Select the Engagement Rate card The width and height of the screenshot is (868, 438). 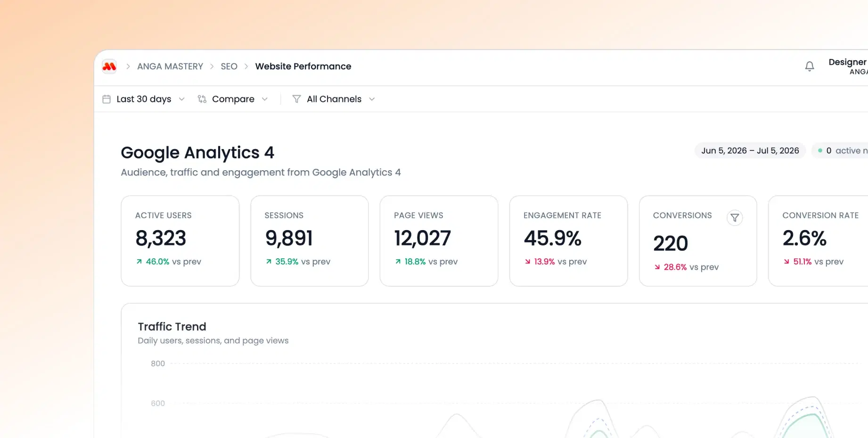click(568, 241)
